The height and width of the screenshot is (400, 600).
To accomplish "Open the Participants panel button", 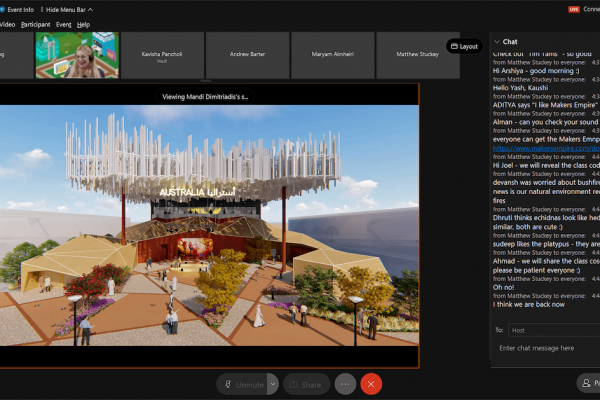I will tap(588, 384).
